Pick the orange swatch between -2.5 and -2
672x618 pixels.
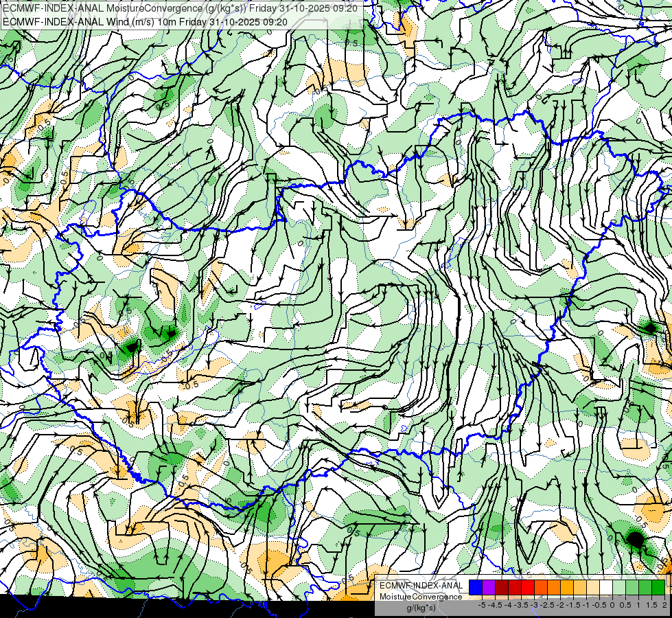click(x=554, y=588)
